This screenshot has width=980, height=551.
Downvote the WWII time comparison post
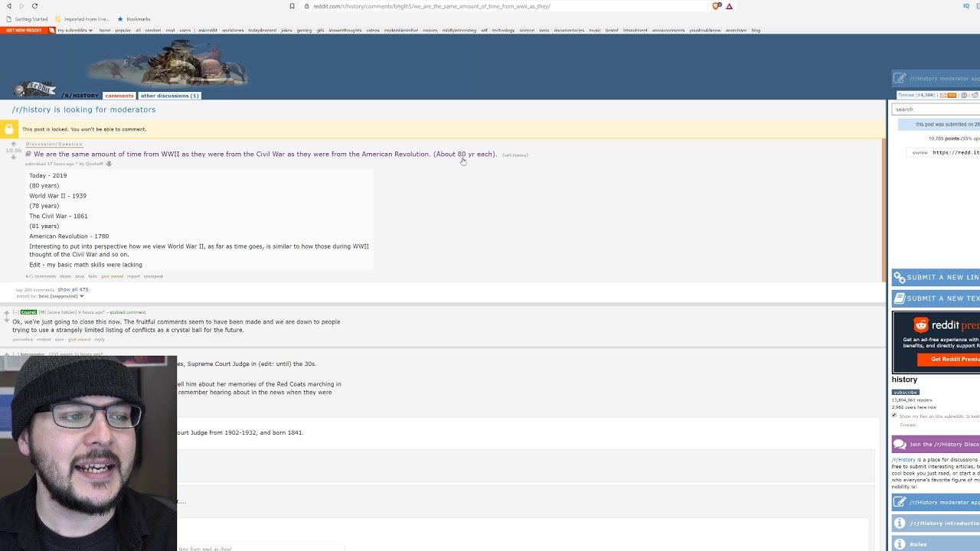[x=13, y=158]
